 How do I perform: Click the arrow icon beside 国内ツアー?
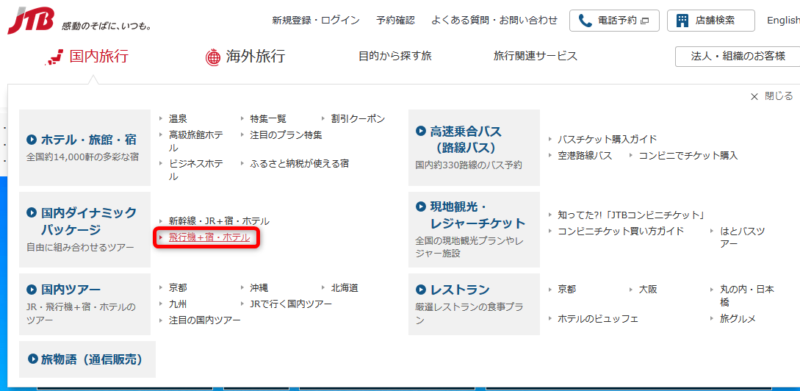pos(32,290)
